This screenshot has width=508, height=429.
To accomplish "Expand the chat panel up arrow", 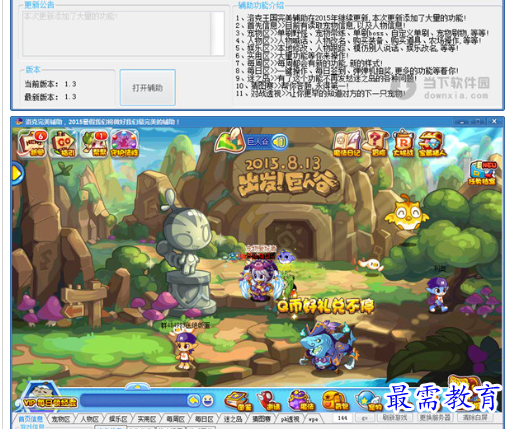I will point(137,386).
